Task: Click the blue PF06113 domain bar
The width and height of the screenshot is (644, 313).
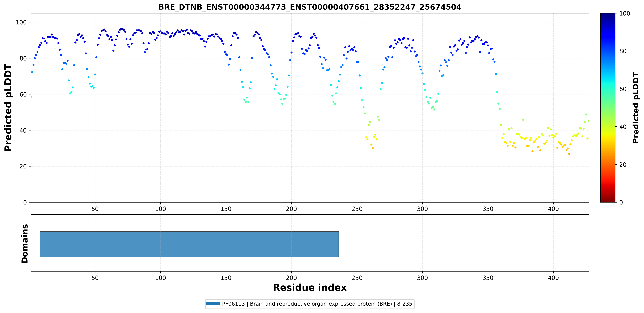Action: pyautogui.click(x=189, y=244)
